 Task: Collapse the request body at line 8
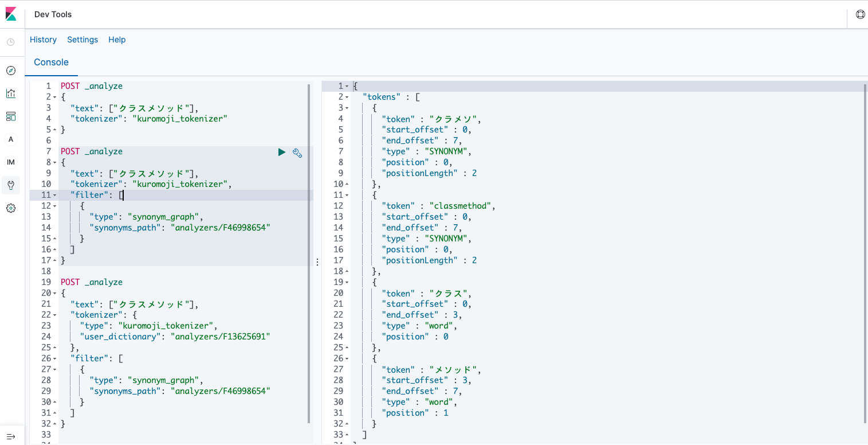coord(54,163)
